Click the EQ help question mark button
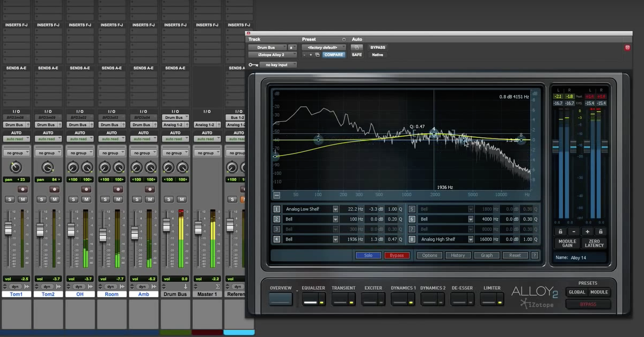 pyautogui.click(x=535, y=255)
